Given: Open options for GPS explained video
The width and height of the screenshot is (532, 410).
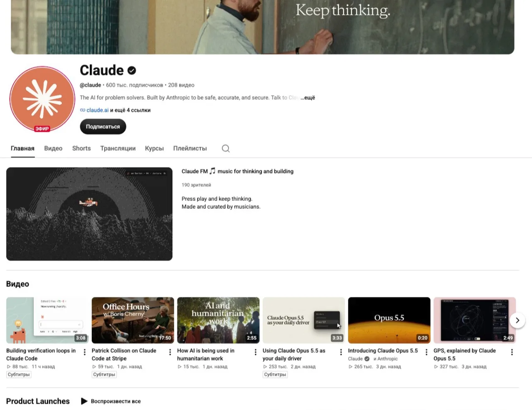Looking at the screenshot, I should tap(512, 352).
